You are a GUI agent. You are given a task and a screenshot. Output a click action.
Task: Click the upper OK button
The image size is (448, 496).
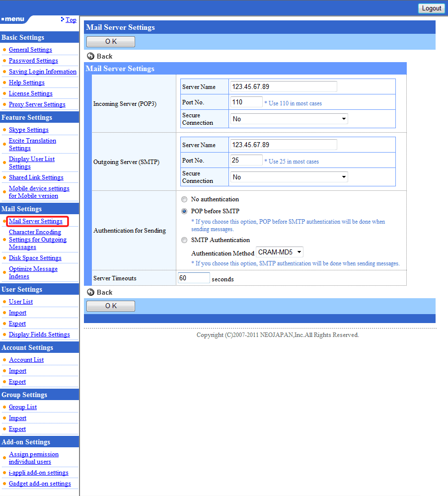pos(111,41)
